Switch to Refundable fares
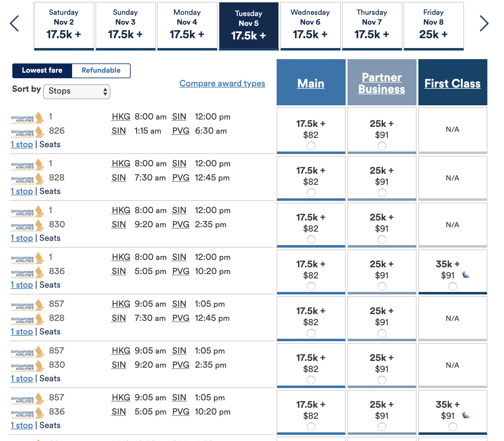The height and width of the screenshot is (441, 504). point(101,71)
